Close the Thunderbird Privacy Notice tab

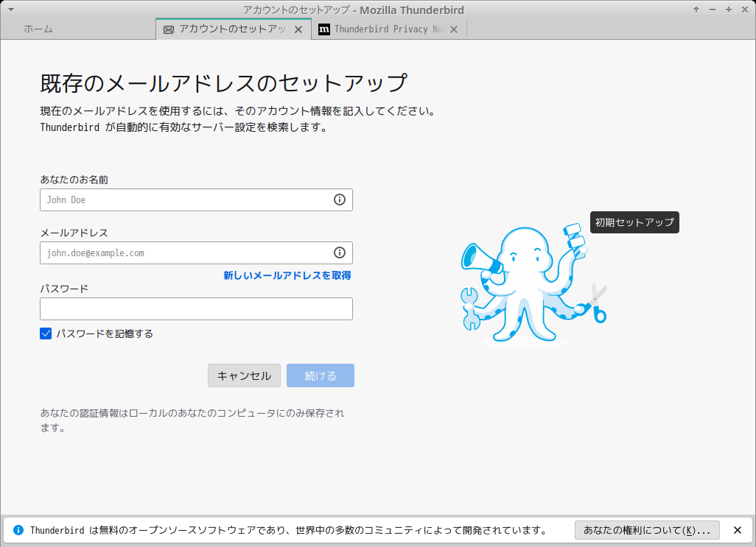pos(454,30)
